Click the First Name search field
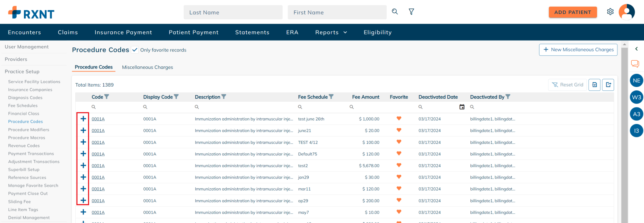Screen dimensions: 644x223 pyautogui.click(x=337, y=12)
